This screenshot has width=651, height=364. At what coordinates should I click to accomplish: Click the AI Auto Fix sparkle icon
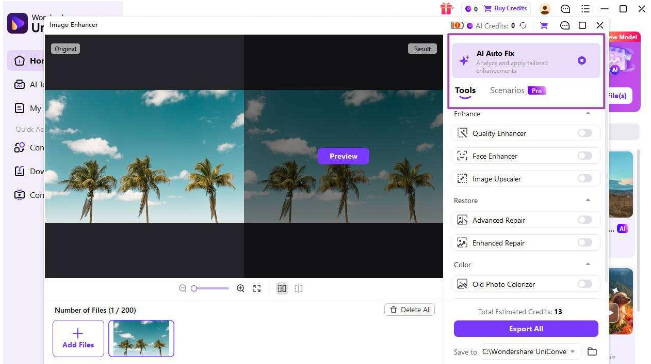(464, 61)
